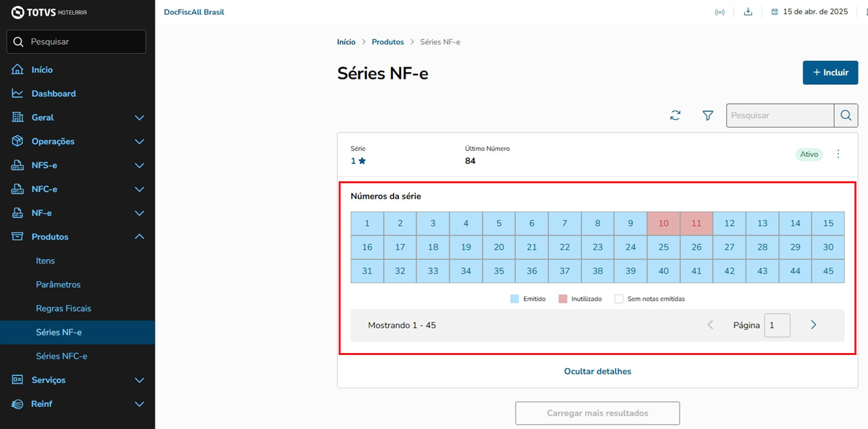Expand the NFS-e sidebar section
The image size is (868, 429).
139,166
